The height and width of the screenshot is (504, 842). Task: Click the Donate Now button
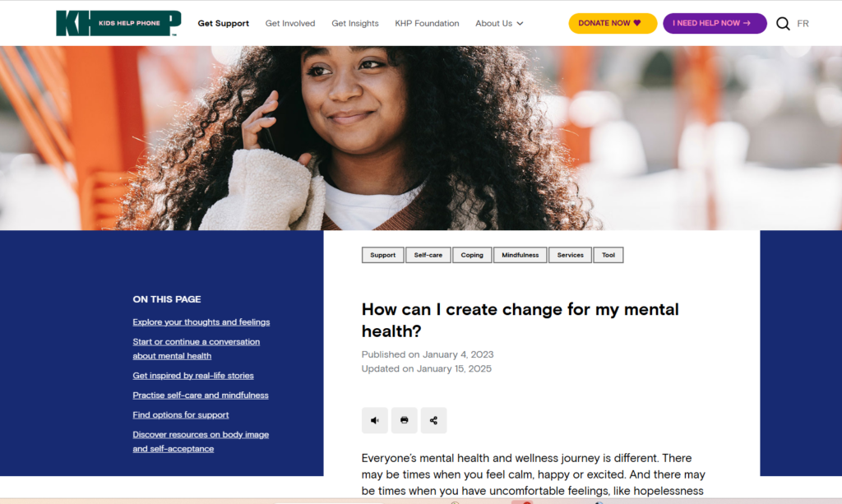pyautogui.click(x=613, y=23)
